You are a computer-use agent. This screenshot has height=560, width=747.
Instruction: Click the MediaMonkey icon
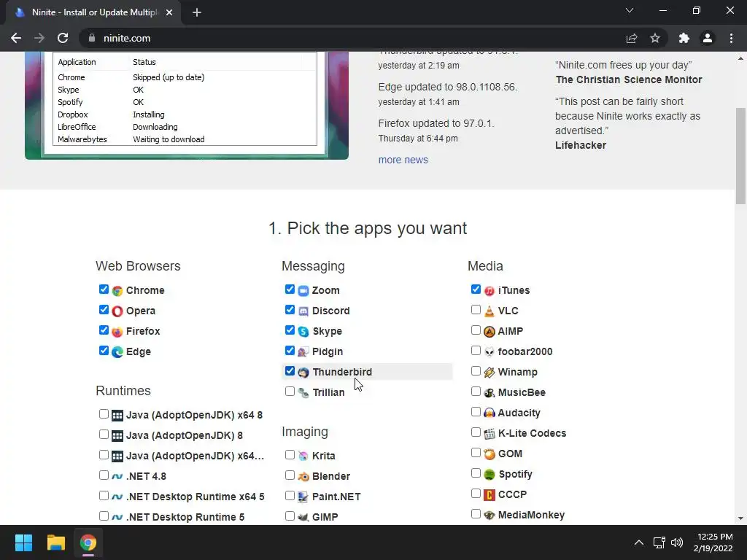click(x=489, y=516)
